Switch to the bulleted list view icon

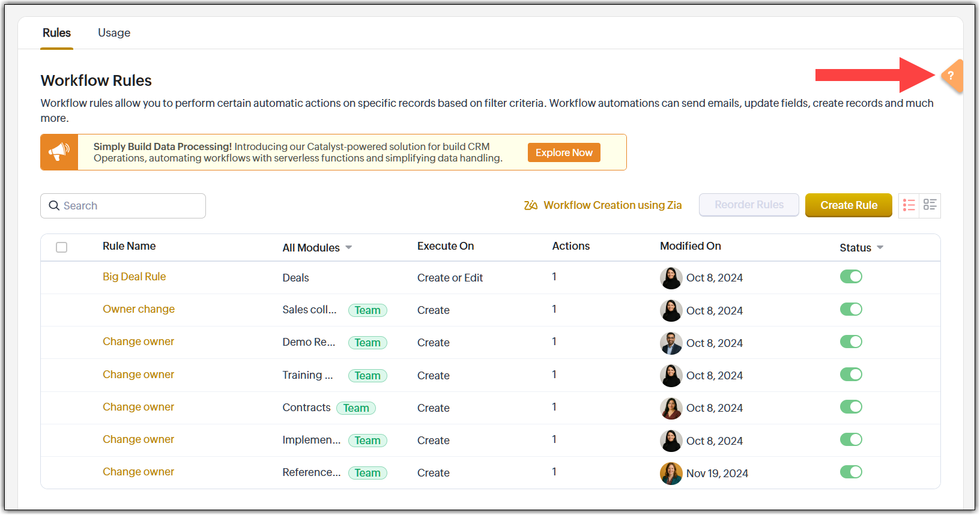point(909,205)
